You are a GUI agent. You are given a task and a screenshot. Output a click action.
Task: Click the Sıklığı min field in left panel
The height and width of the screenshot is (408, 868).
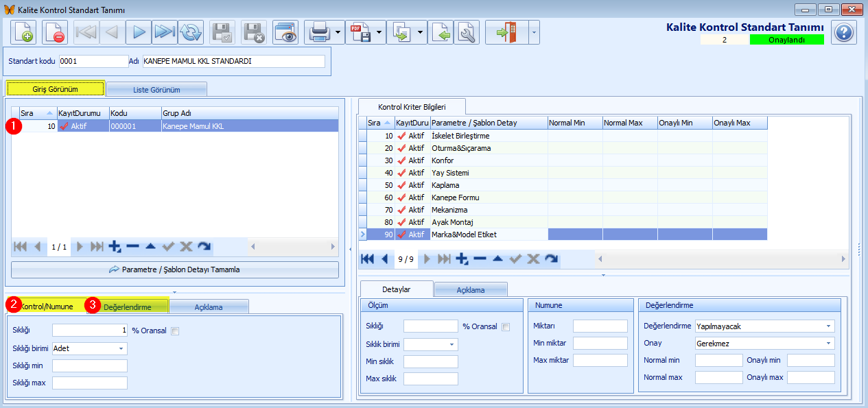pos(90,365)
